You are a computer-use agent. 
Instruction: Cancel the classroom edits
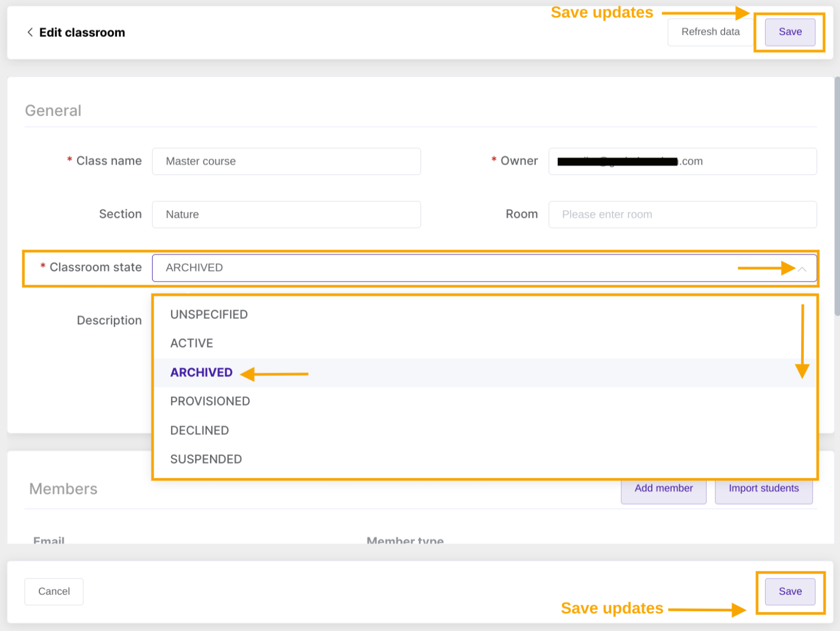54,592
